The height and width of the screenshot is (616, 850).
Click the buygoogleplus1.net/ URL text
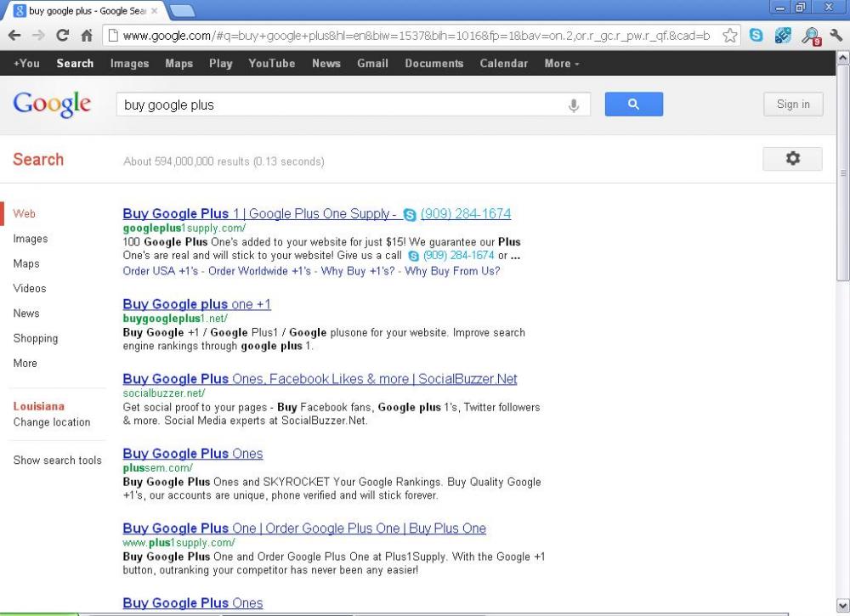(175, 319)
